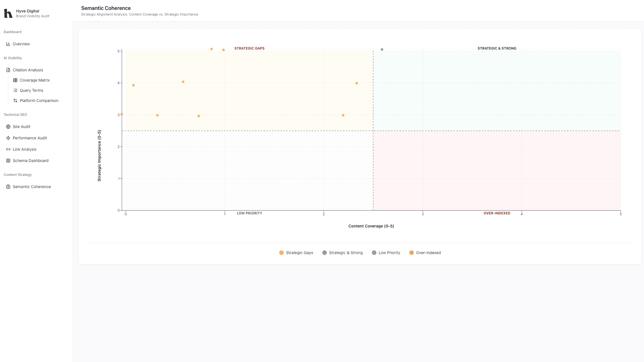Screen dimensions: 644x362
Task: Click the gray Strategic & Strong data point
Action: tap(382, 50)
